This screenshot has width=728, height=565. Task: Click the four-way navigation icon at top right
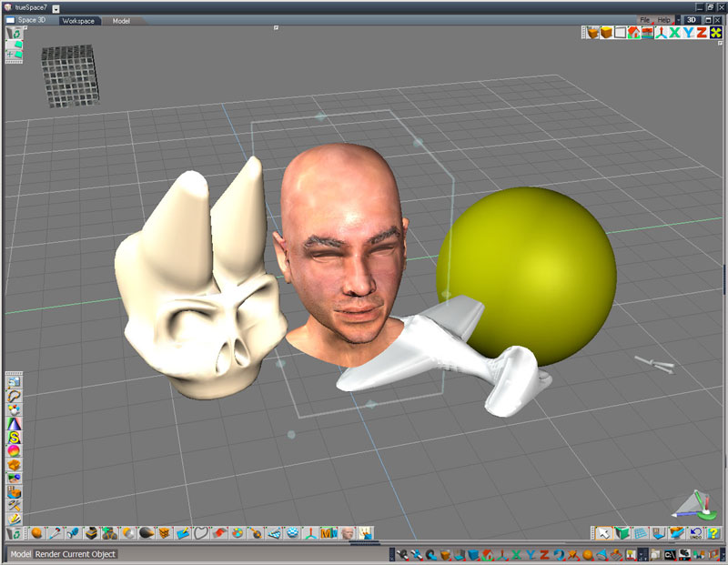click(x=716, y=33)
